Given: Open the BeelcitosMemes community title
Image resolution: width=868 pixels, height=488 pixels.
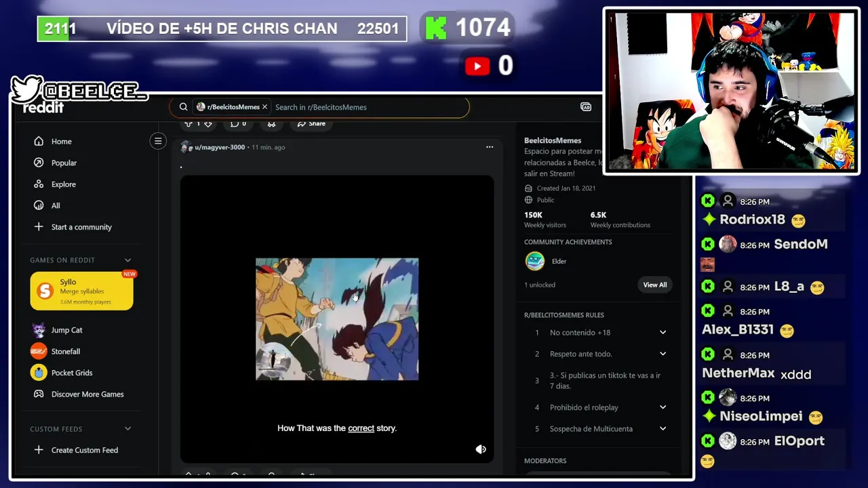Looking at the screenshot, I should [553, 140].
